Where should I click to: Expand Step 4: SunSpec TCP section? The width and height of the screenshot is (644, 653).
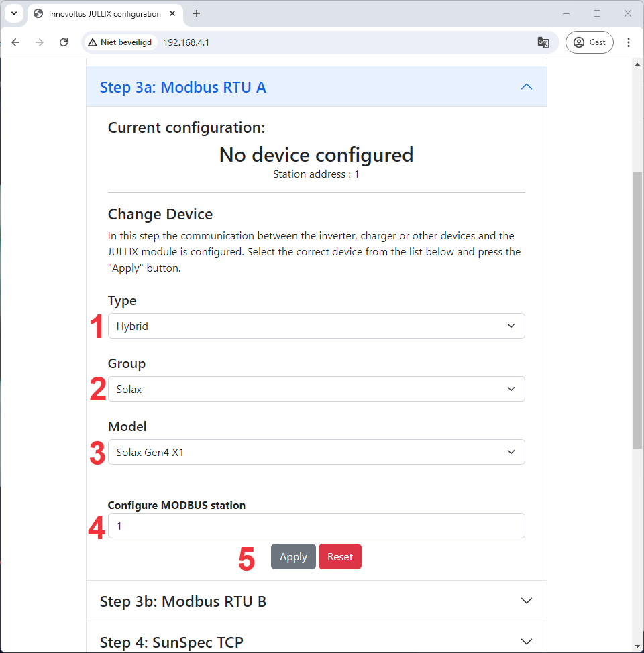pos(316,642)
